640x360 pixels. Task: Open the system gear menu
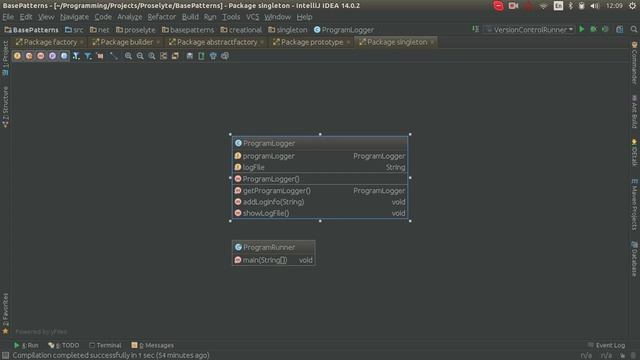(x=633, y=6)
